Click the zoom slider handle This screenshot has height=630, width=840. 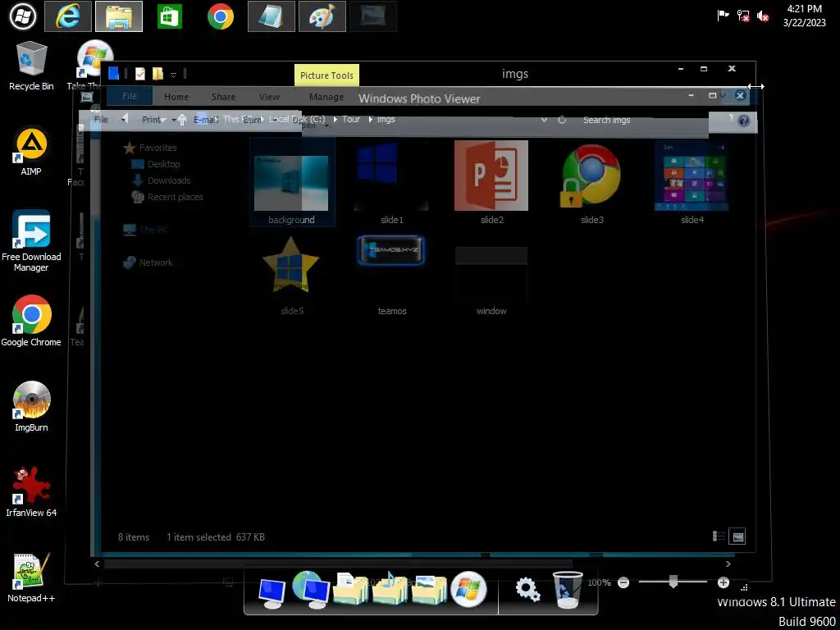[x=673, y=582]
